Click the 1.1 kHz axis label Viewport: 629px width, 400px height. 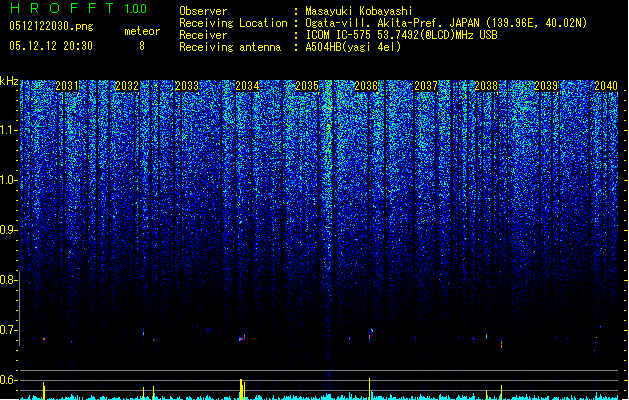[8, 130]
